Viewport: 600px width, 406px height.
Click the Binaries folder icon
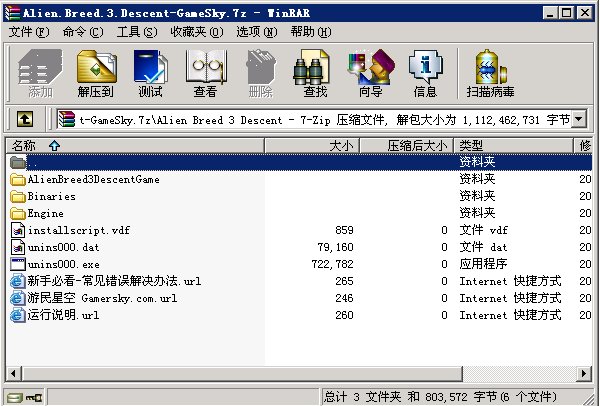pos(18,197)
